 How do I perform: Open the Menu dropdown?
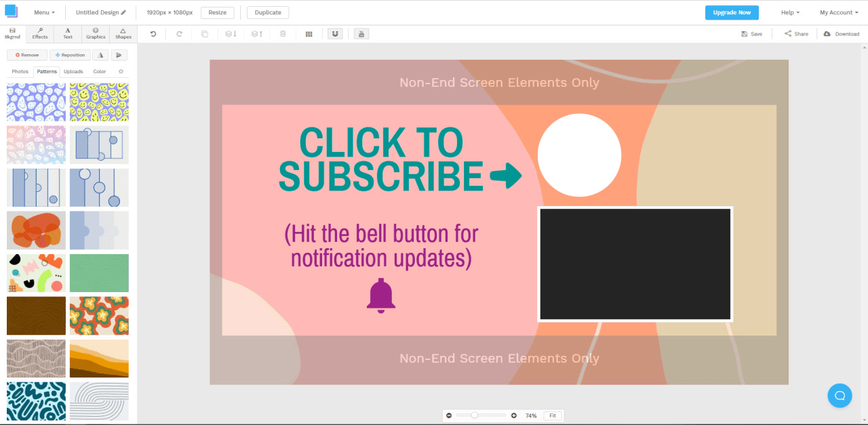click(44, 12)
